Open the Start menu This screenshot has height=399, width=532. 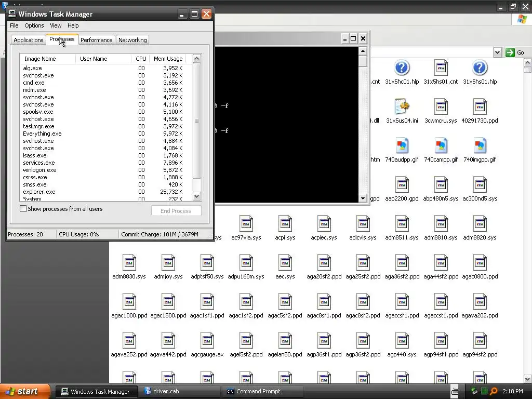tap(25, 391)
